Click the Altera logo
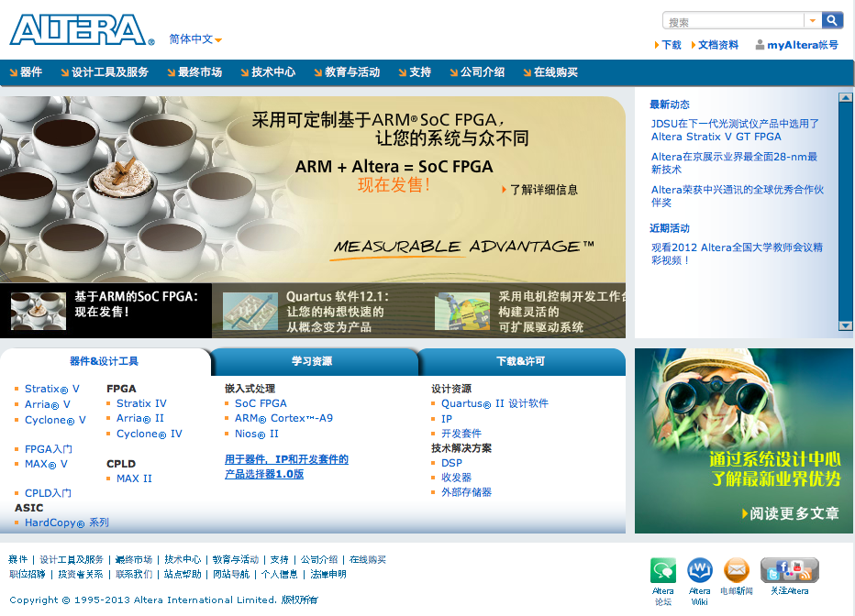Viewport: 855px width, 616px height. coord(82,30)
